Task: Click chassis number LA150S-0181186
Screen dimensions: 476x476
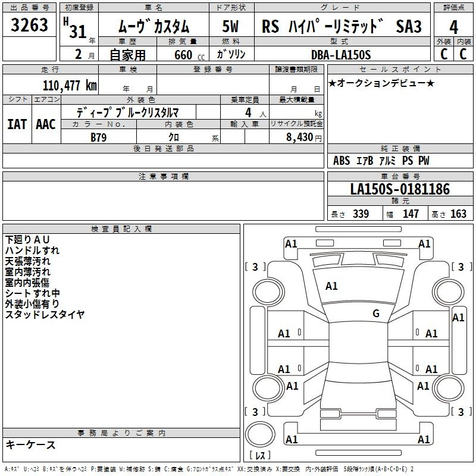Action: coord(399,190)
